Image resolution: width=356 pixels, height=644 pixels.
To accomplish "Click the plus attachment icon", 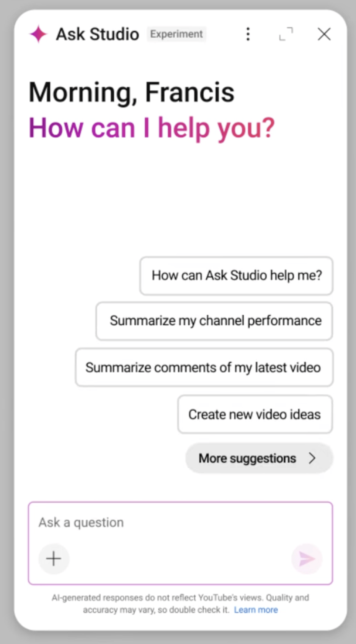I will pos(54,559).
